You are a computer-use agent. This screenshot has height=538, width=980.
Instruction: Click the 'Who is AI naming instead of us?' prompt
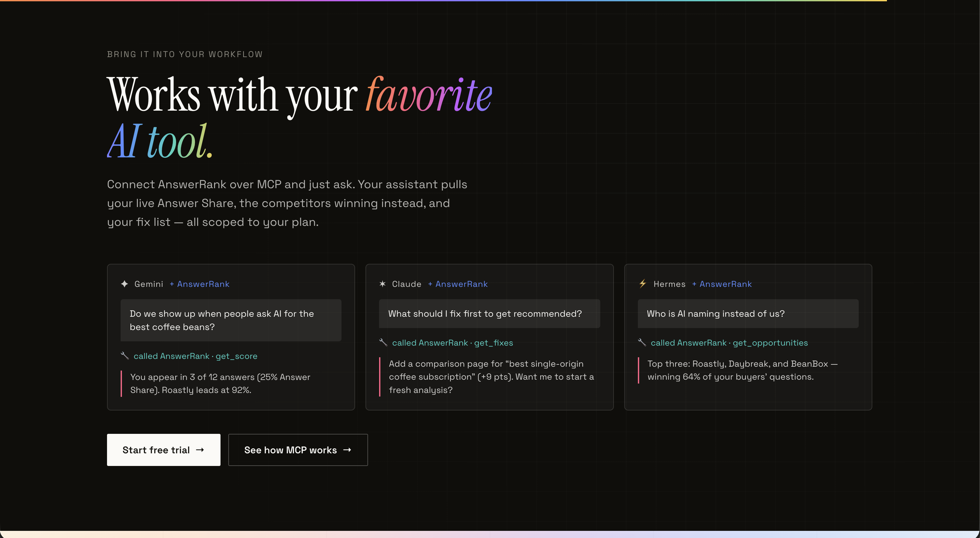748,313
